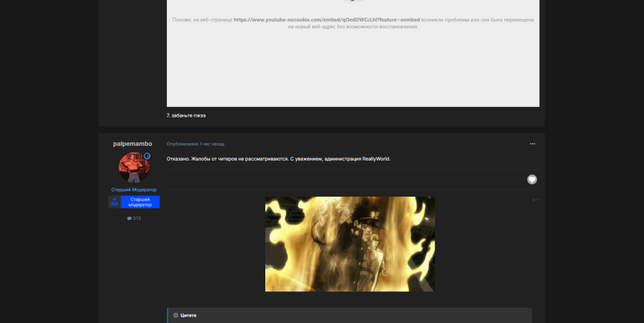644x323 pixels.
Task: Click the blue Старший модератор group badge
Action: coord(134,202)
